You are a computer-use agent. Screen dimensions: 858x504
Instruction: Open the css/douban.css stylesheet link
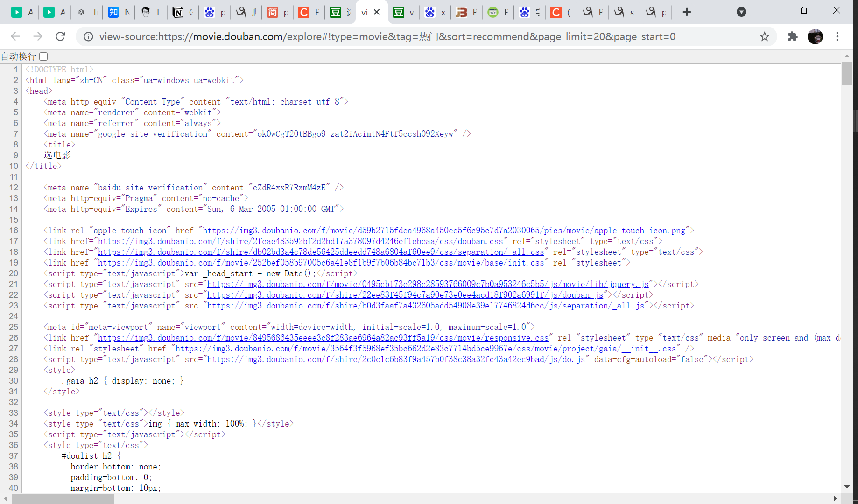[x=301, y=241]
